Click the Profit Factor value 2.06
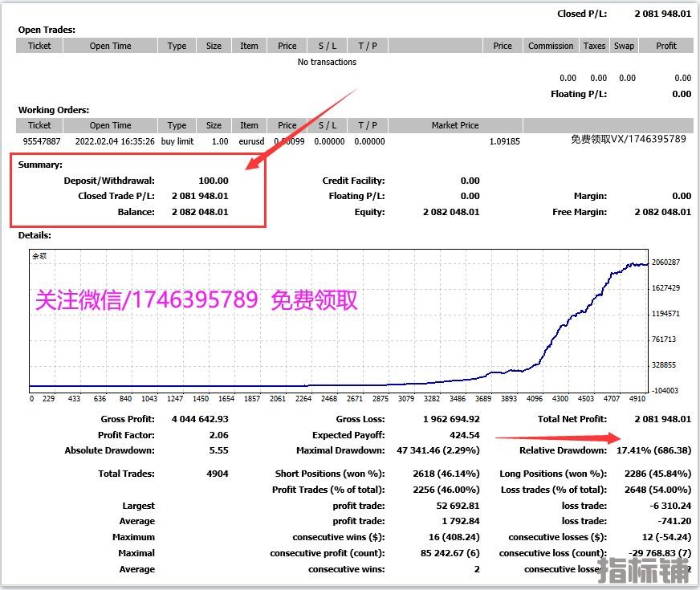 (218, 435)
